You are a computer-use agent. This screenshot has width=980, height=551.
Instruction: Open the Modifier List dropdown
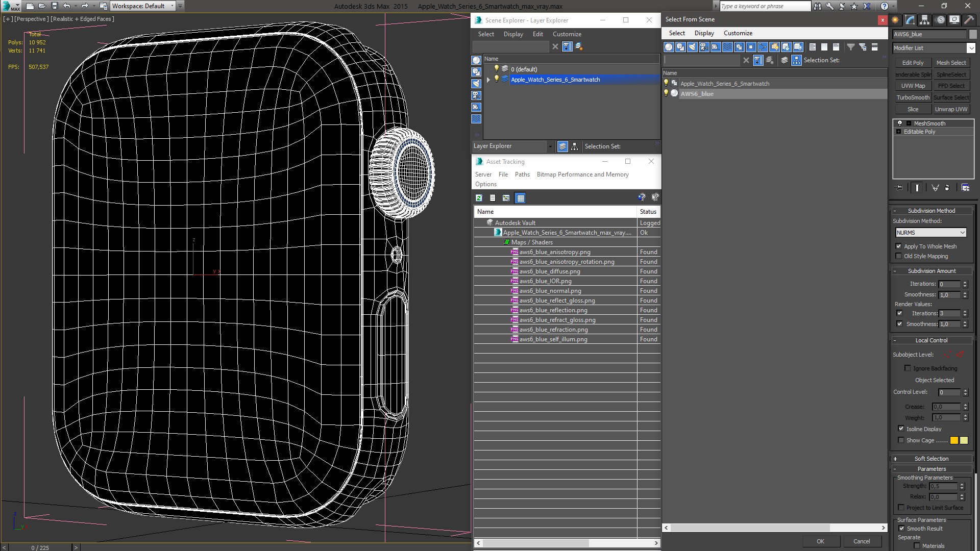[x=934, y=48]
